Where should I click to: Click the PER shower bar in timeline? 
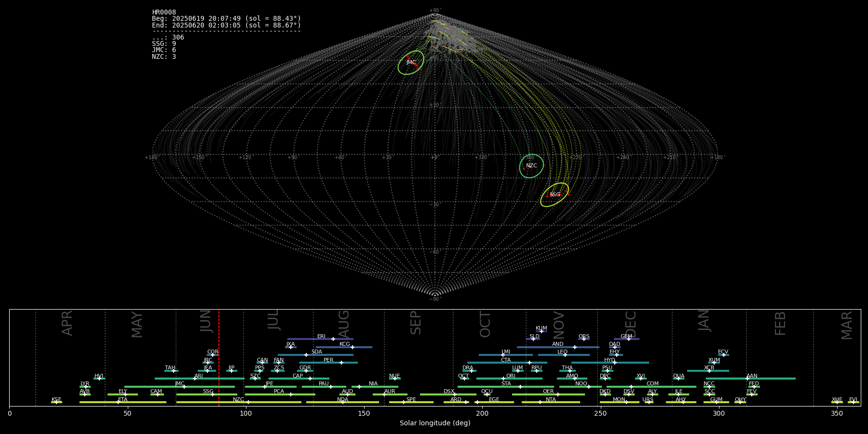coord(328,363)
